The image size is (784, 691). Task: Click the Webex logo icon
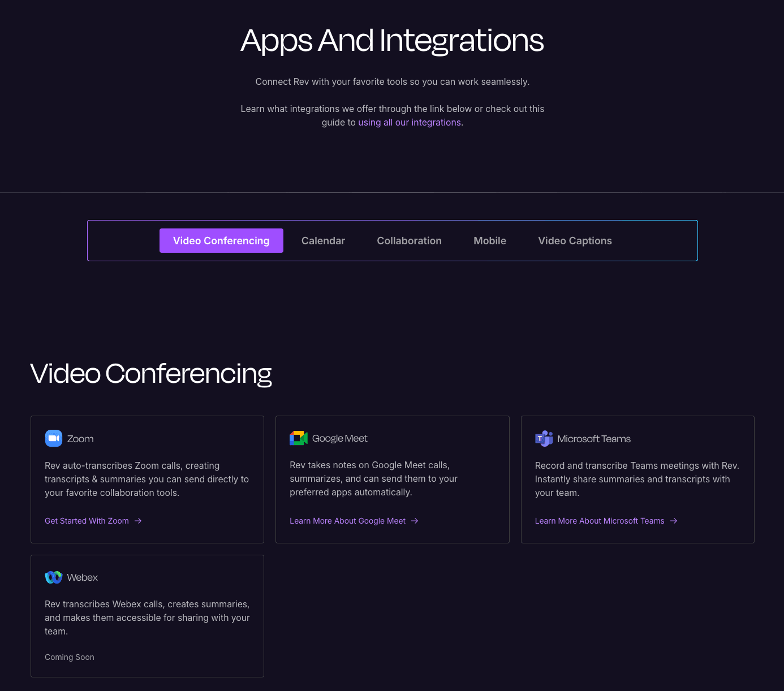[x=53, y=577]
